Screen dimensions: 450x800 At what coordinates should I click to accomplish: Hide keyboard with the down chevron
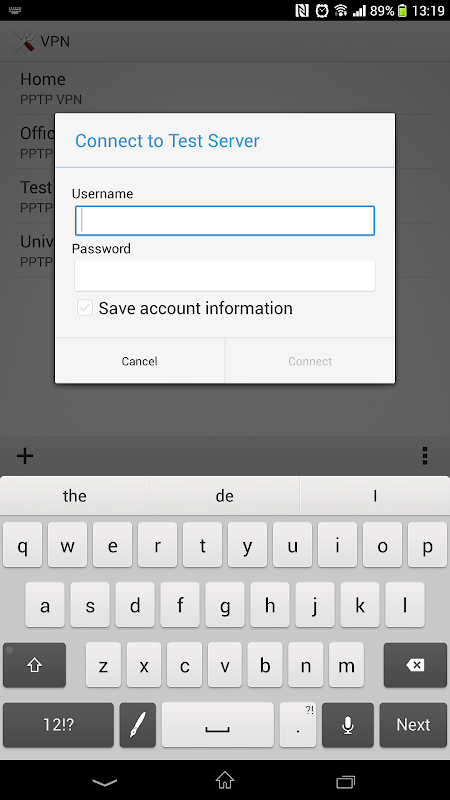click(x=104, y=782)
